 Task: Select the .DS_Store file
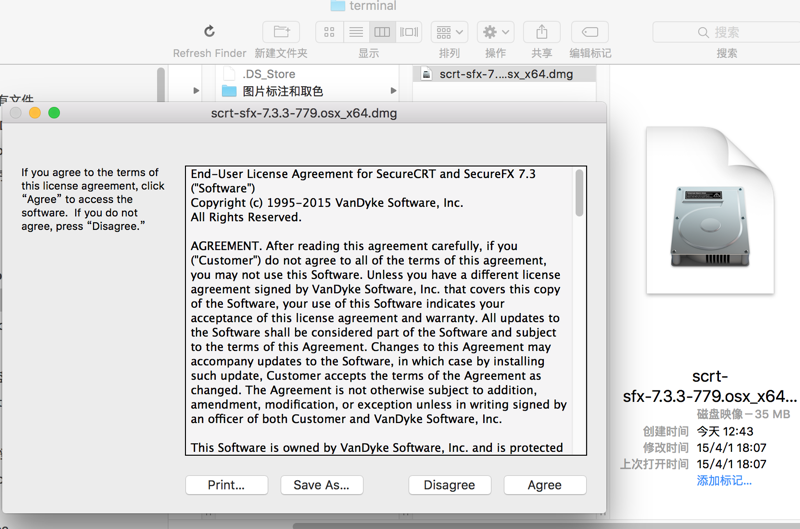[268, 74]
